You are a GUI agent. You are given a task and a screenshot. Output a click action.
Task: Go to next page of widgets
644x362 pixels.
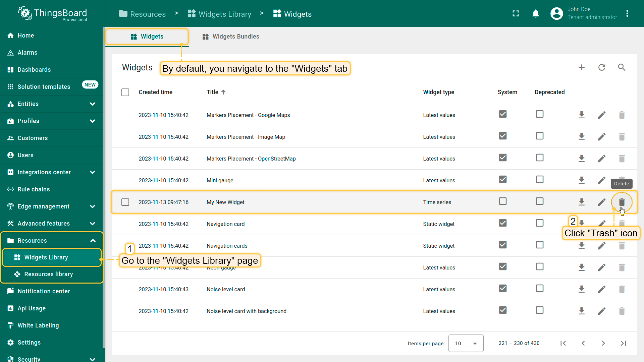coord(603,343)
